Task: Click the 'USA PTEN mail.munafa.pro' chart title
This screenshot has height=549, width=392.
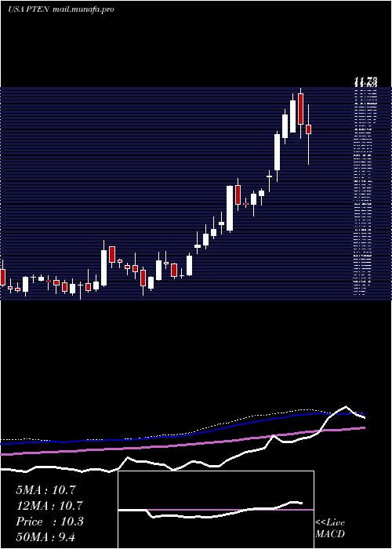Action: [61, 9]
